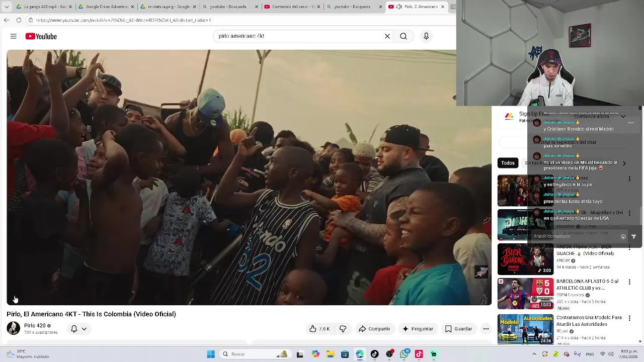644x362 pixels.
Task: Show hidden system tray icons chevron
Action: (x=534, y=354)
